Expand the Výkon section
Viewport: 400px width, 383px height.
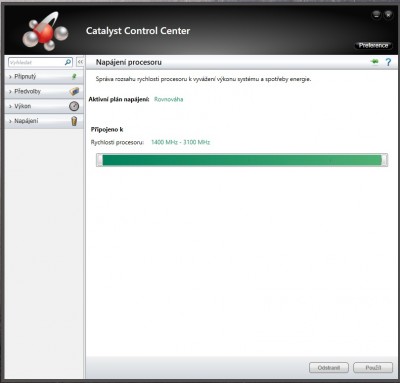tap(44, 106)
